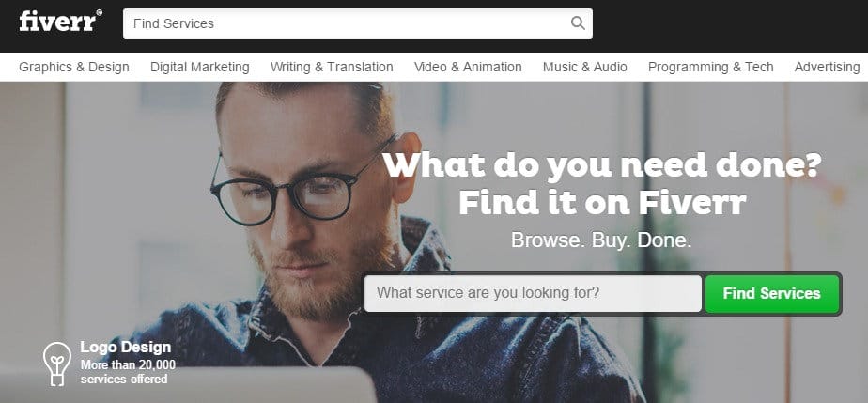The width and height of the screenshot is (868, 403).
Task: Select the Programming & Tech category
Action: coord(711,67)
